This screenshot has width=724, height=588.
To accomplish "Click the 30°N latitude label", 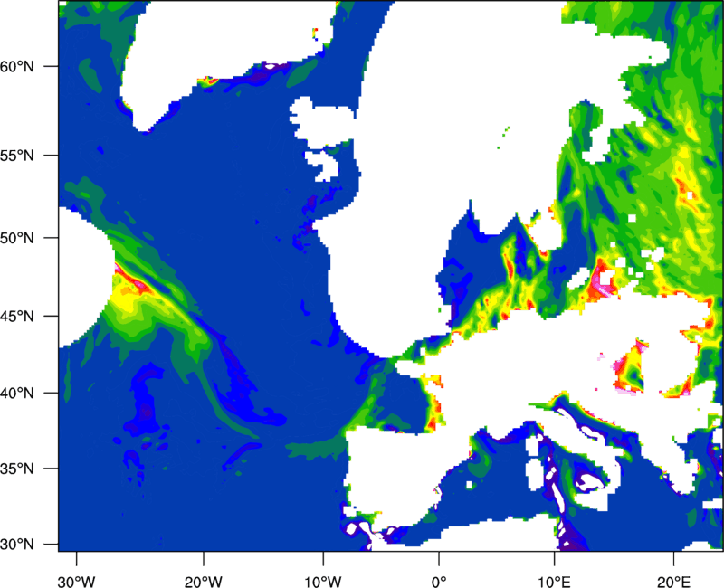I will click(24, 544).
